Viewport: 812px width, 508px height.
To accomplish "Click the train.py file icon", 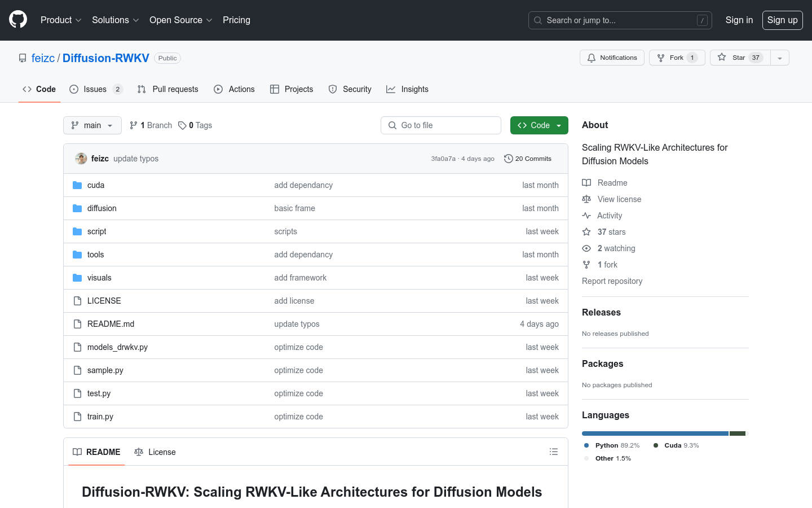I will point(77,417).
